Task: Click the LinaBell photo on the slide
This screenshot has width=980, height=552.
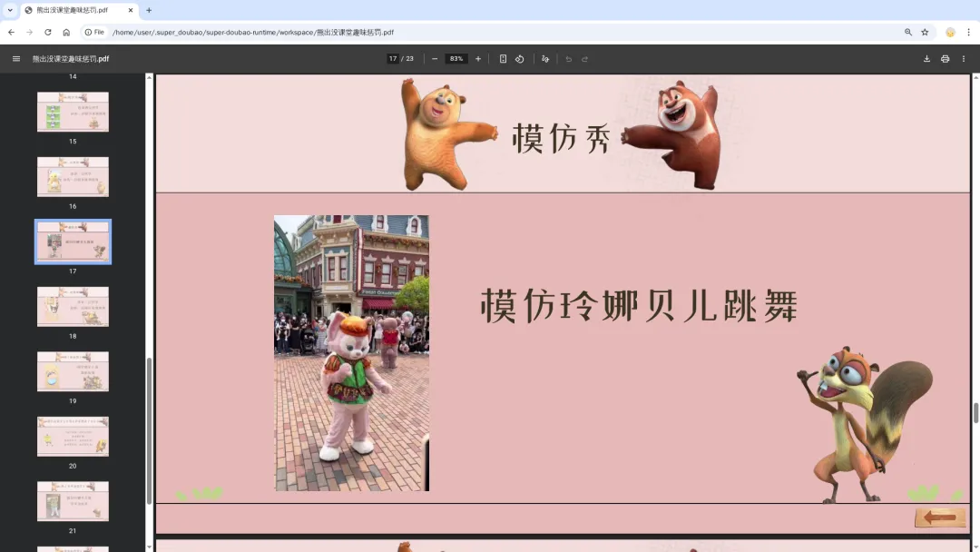Action: [x=351, y=352]
